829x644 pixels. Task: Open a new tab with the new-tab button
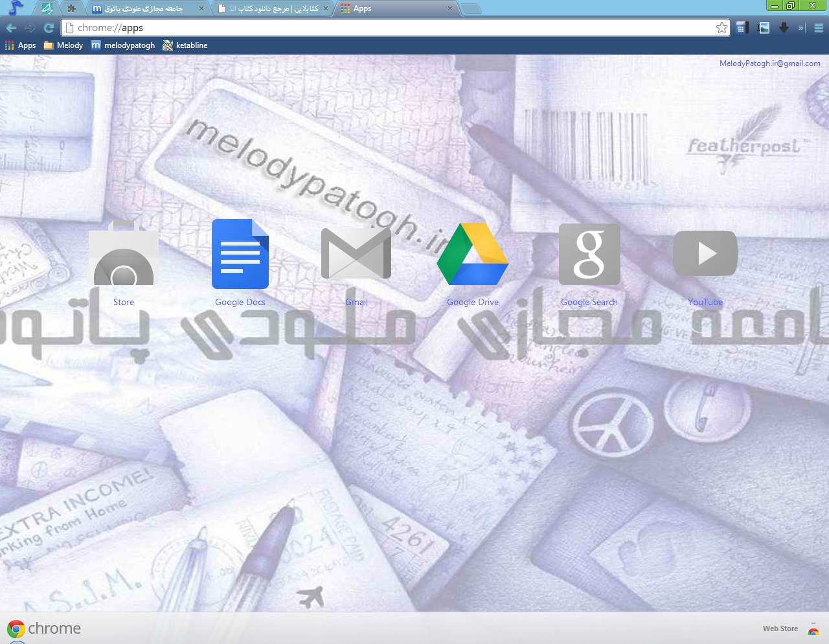pyautogui.click(x=471, y=8)
